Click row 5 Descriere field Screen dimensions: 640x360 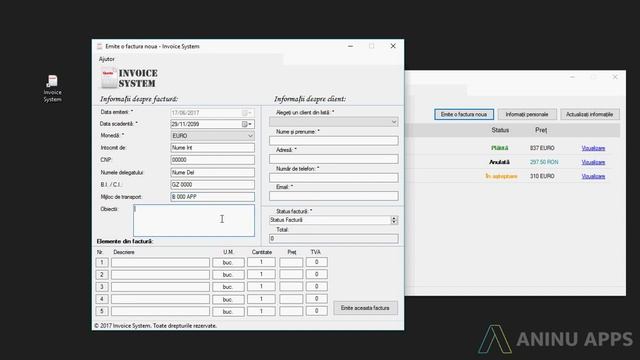(x=160, y=311)
